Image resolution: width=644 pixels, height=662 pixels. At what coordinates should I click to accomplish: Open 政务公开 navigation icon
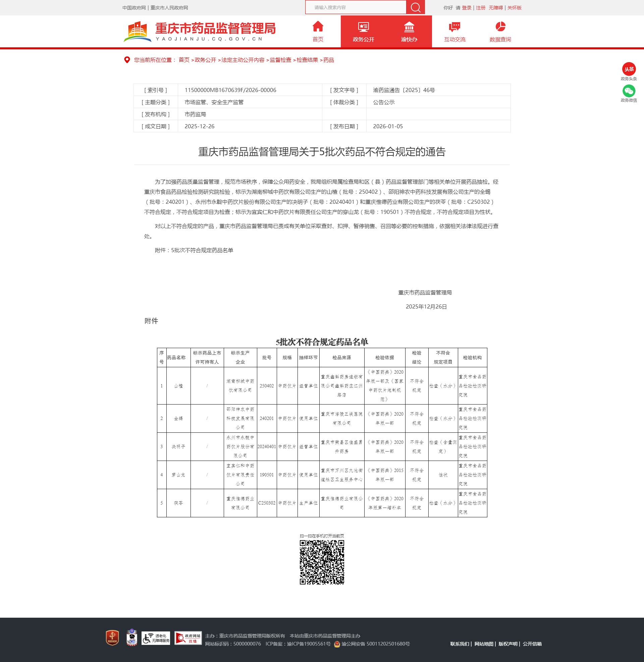[363, 27]
